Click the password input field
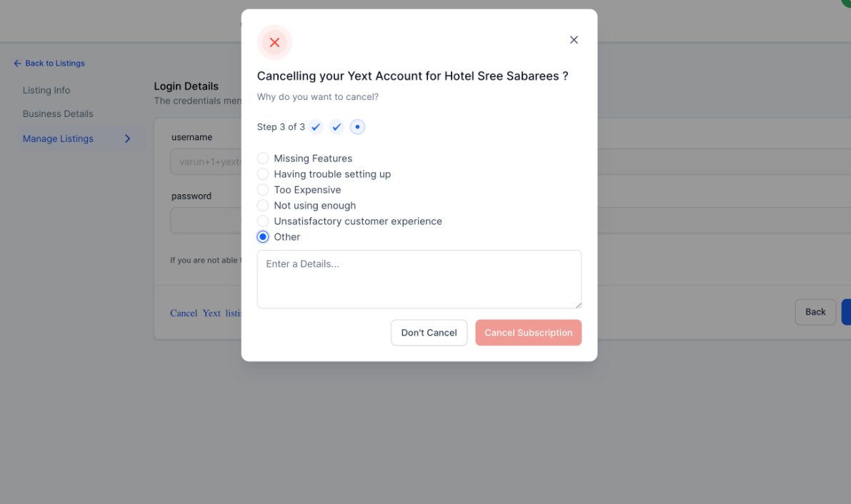This screenshot has width=851, height=504. click(x=206, y=221)
